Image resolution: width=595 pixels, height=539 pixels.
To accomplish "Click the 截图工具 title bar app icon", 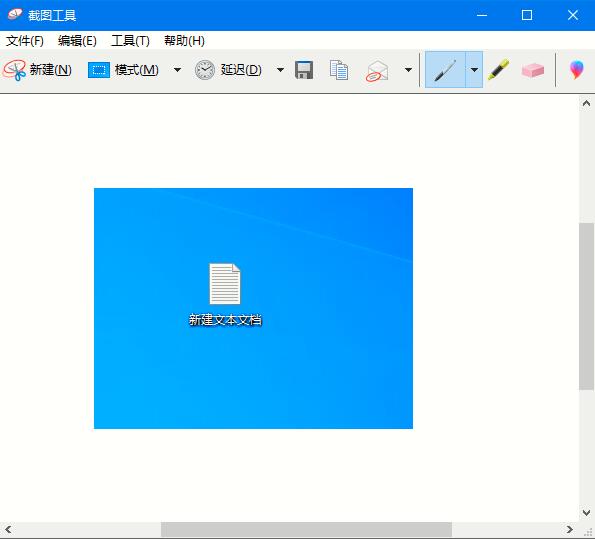I will (15, 15).
